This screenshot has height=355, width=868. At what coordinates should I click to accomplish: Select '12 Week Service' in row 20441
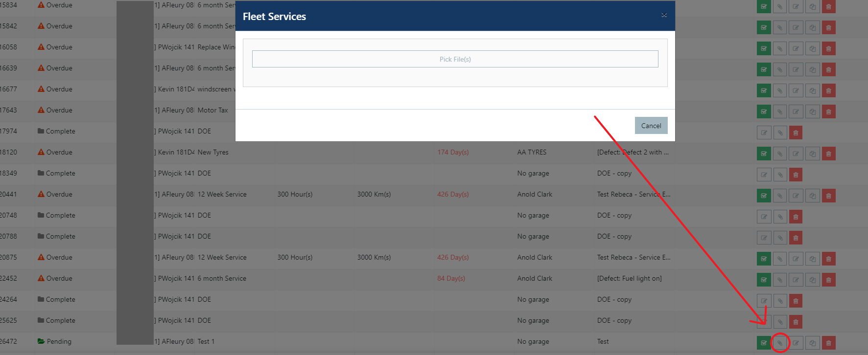[222, 194]
